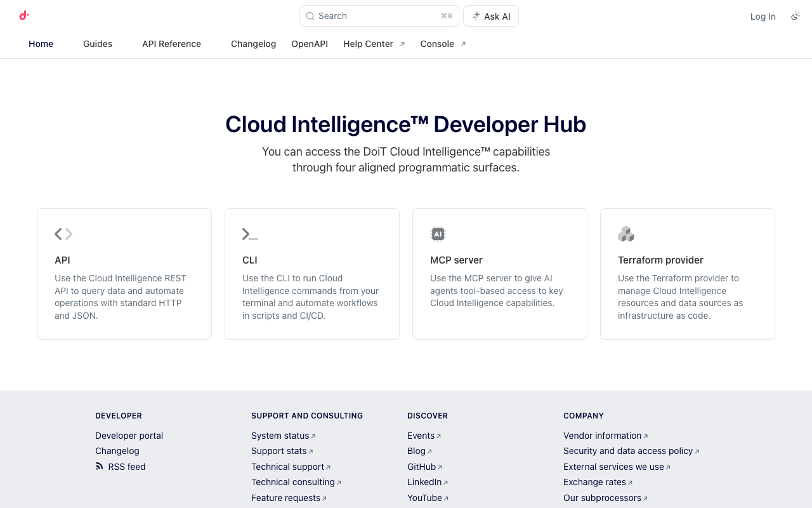Viewport: 812px width, 508px height.
Task: Click external arrow beside Vendor information
Action: point(646,436)
